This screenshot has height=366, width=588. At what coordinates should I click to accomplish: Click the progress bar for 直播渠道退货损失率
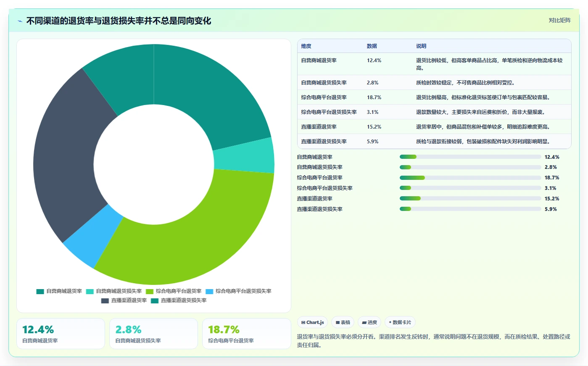tap(470, 209)
